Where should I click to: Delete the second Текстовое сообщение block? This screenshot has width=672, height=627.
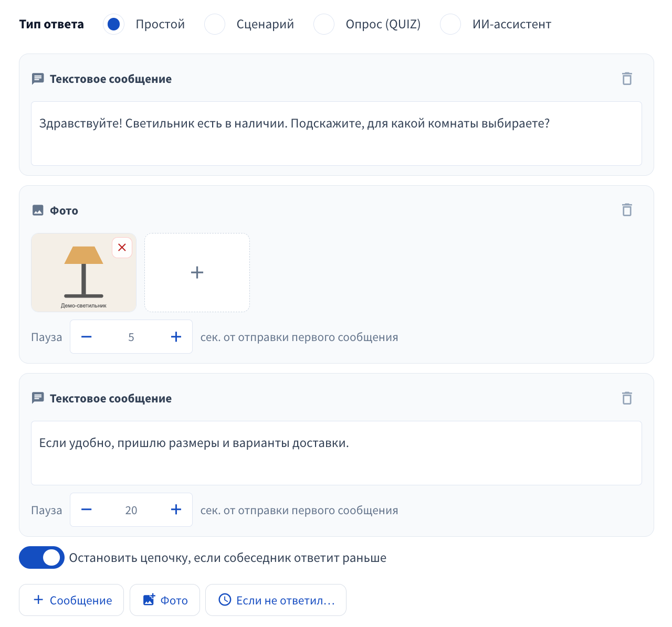(627, 398)
